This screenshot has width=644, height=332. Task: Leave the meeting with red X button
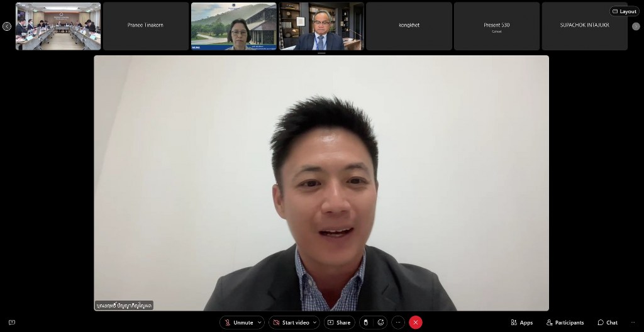415,323
